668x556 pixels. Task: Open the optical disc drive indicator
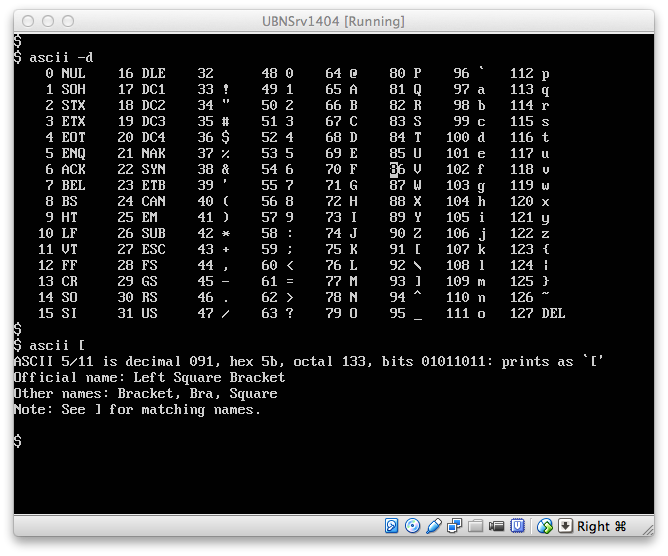[x=412, y=526]
